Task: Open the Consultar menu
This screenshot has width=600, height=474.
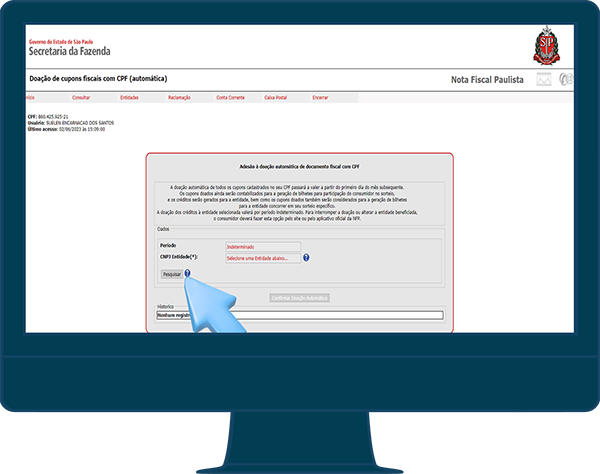Action: click(x=81, y=97)
